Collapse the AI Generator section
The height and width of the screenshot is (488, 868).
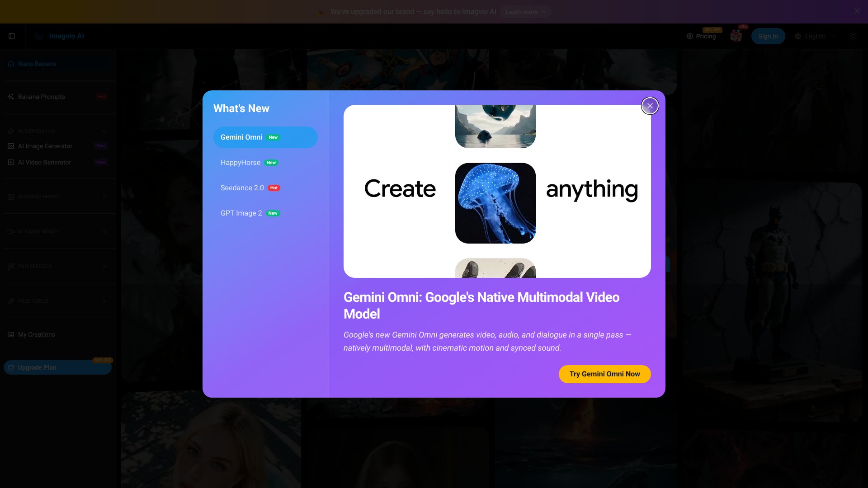click(58, 131)
